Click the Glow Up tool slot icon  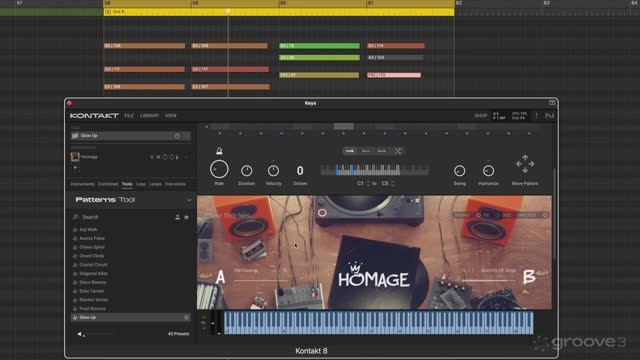click(x=75, y=136)
